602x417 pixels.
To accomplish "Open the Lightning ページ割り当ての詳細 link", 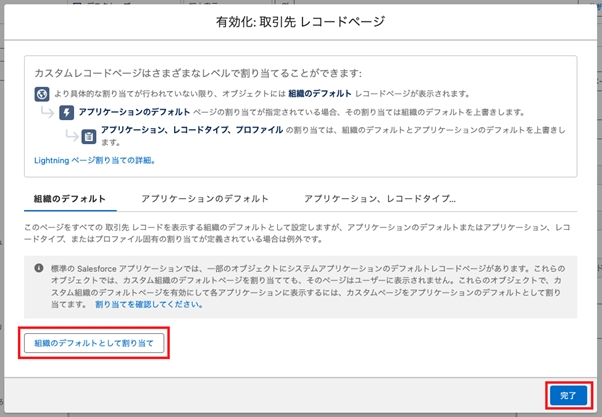I will point(95,160).
